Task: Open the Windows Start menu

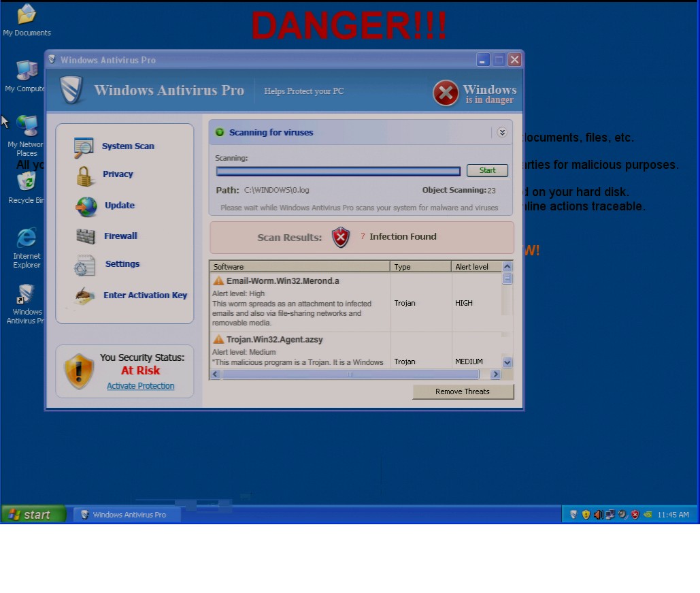Action: click(x=33, y=515)
